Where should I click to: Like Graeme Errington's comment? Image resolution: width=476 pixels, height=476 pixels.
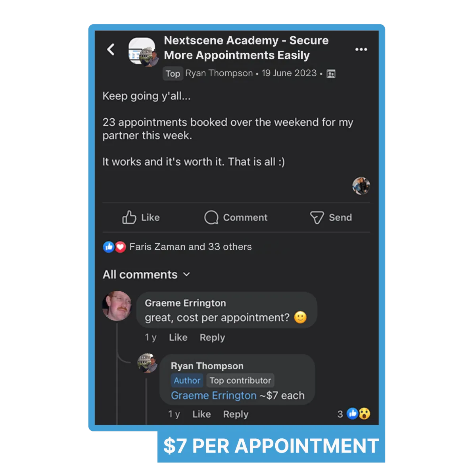pos(178,338)
